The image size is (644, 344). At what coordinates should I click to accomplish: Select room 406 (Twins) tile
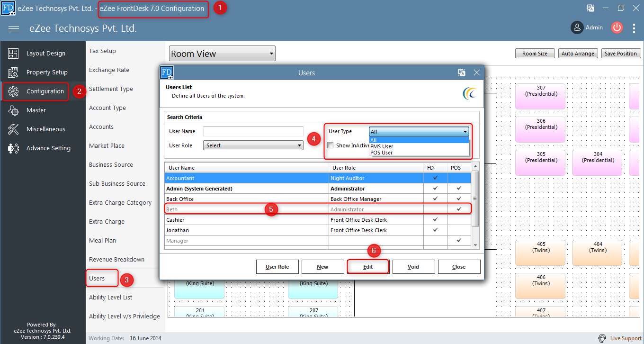(541, 286)
